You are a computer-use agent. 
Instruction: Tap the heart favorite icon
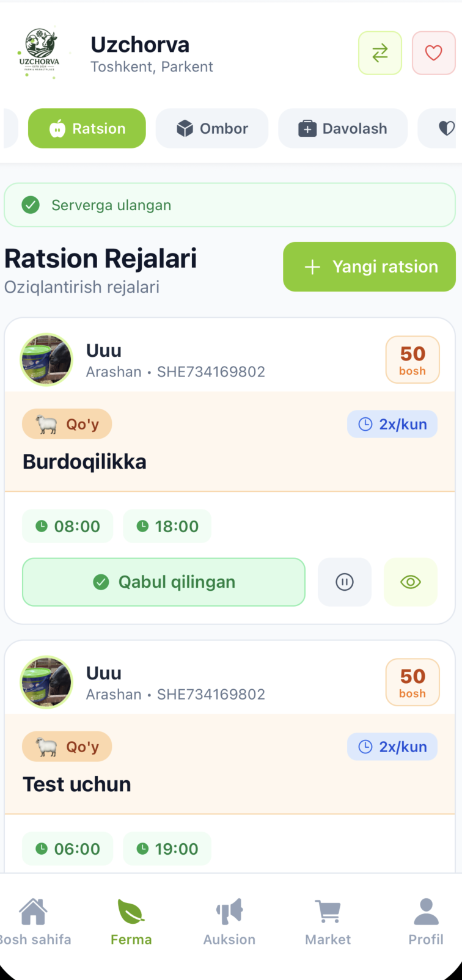(x=433, y=53)
